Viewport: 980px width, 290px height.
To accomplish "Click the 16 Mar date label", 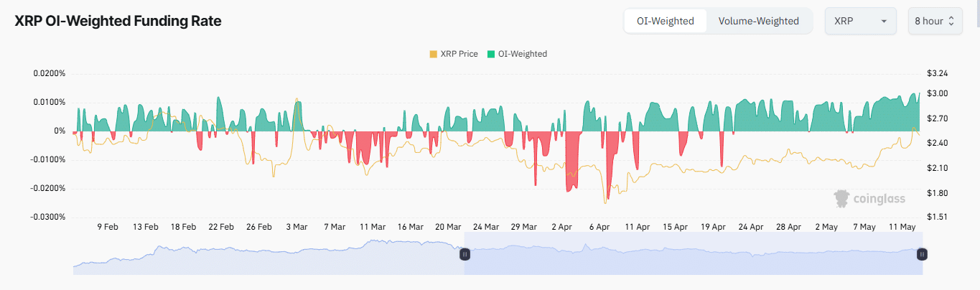I will pos(411,227).
